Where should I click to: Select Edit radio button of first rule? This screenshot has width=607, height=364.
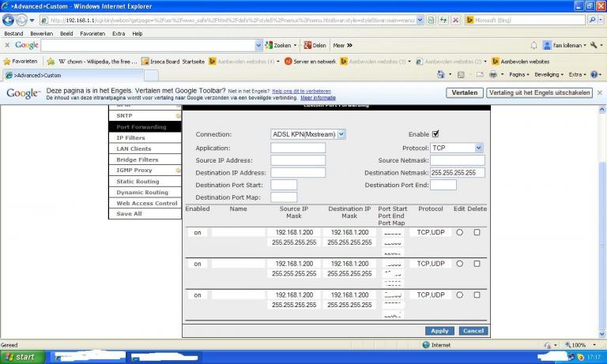coord(459,232)
